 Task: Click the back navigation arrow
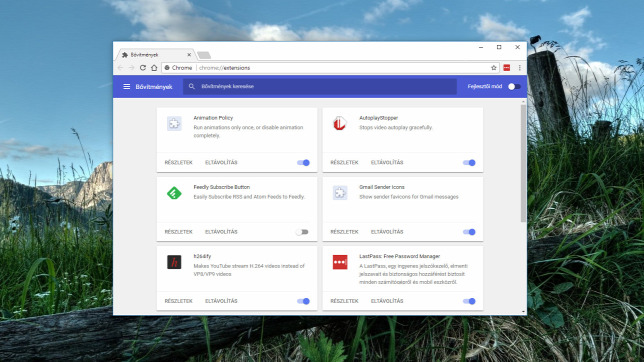click(x=120, y=68)
